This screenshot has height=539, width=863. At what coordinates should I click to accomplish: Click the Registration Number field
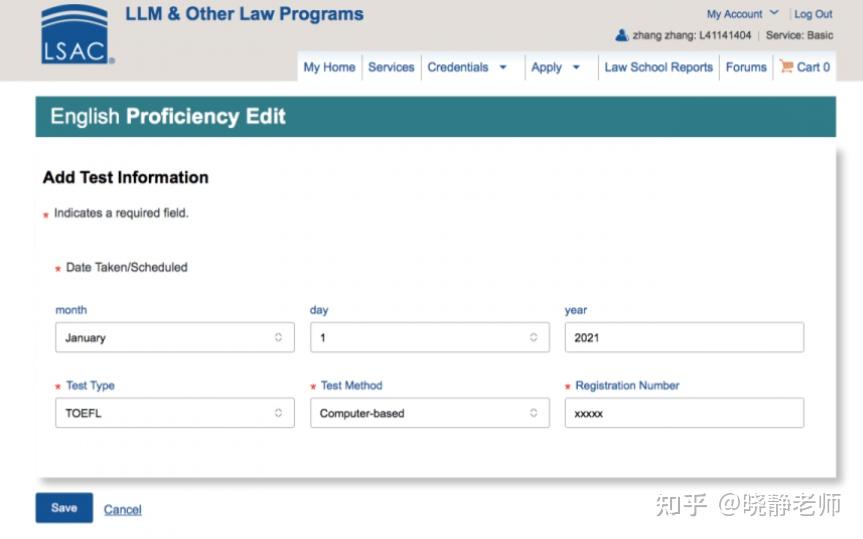(x=684, y=413)
